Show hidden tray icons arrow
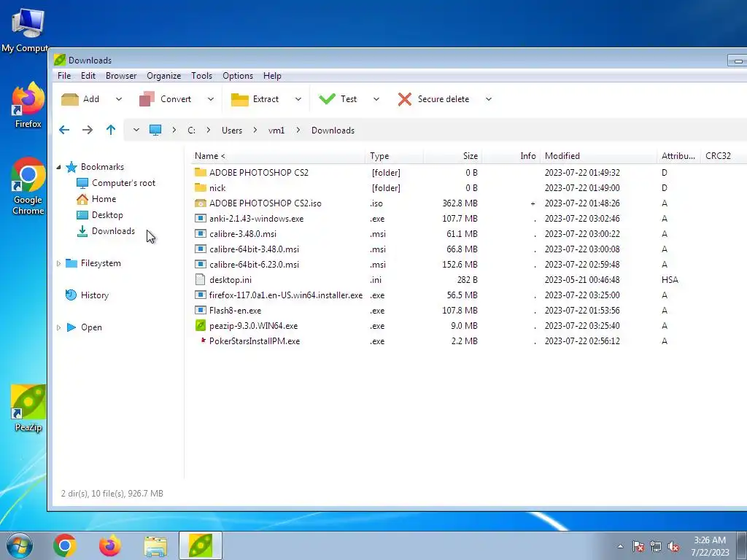This screenshot has height=560, width=747. coord(620,546)
